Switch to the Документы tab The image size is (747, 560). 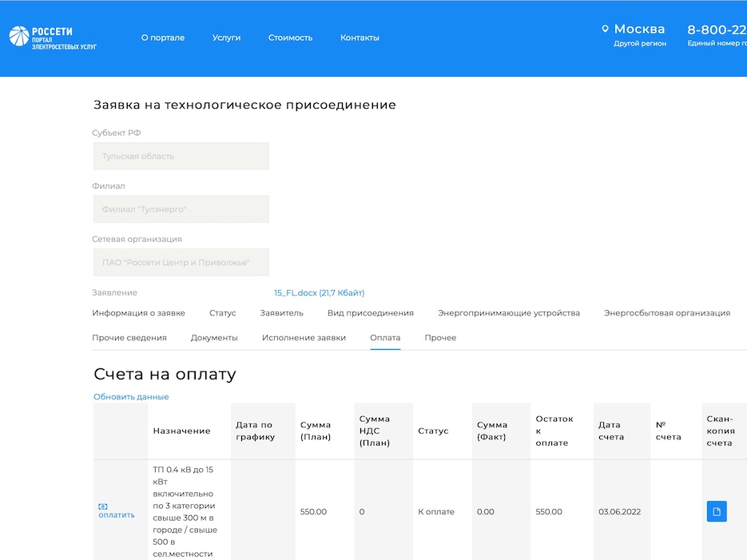(x=214, y=338)
